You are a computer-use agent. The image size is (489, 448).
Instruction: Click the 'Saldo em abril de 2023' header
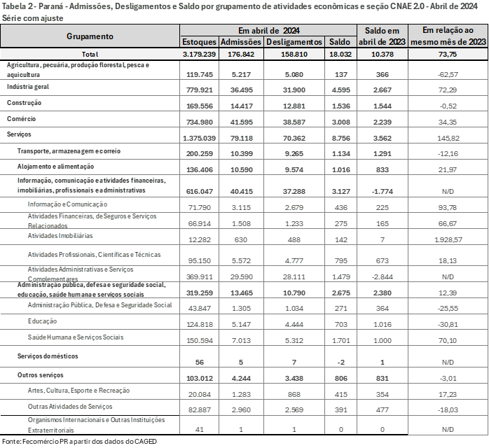coord(383,36)
